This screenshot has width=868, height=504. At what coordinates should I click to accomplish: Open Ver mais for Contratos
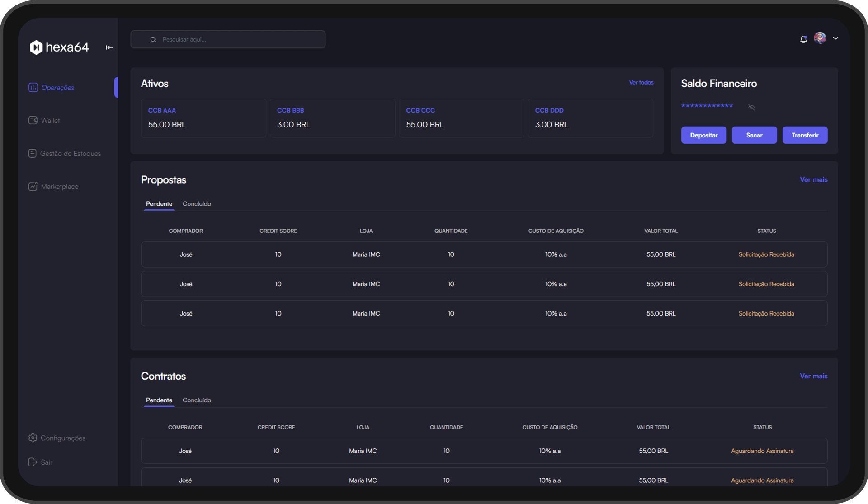click(x=813, y=376)
